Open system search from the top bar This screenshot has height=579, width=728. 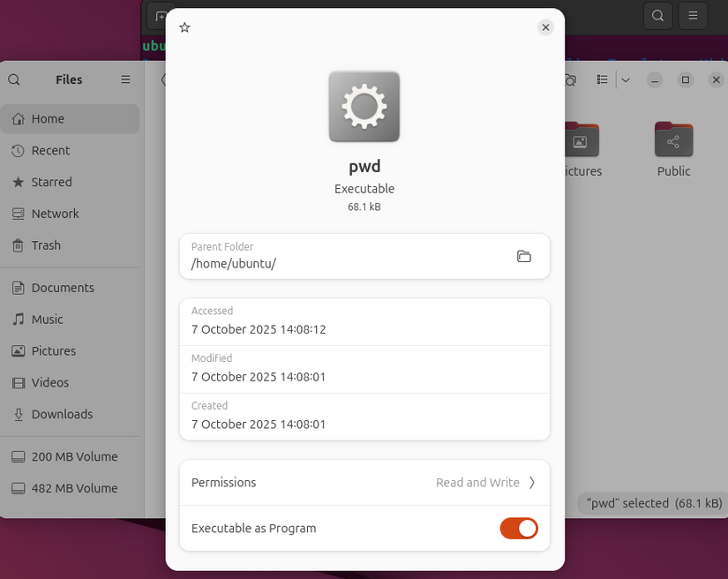click(x=657, y=16)
